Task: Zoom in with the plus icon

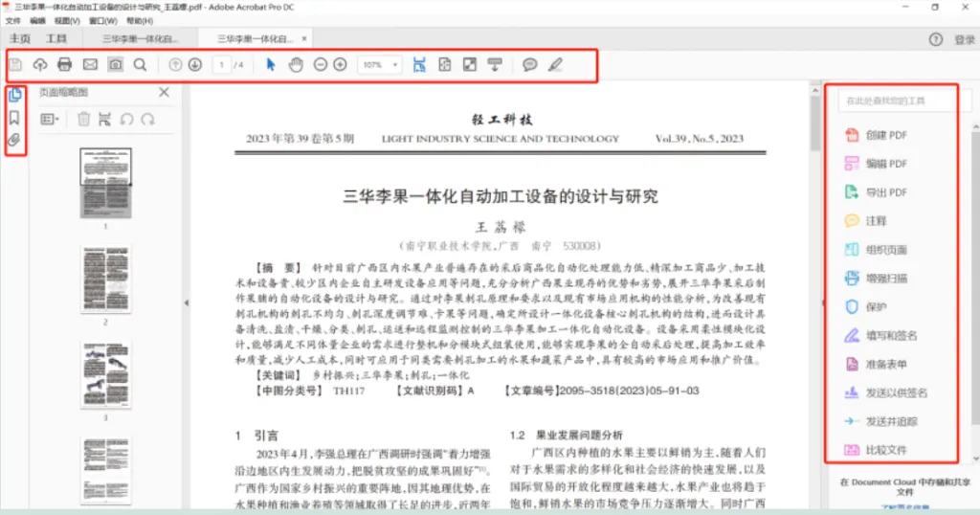Action: pos(340,64)
